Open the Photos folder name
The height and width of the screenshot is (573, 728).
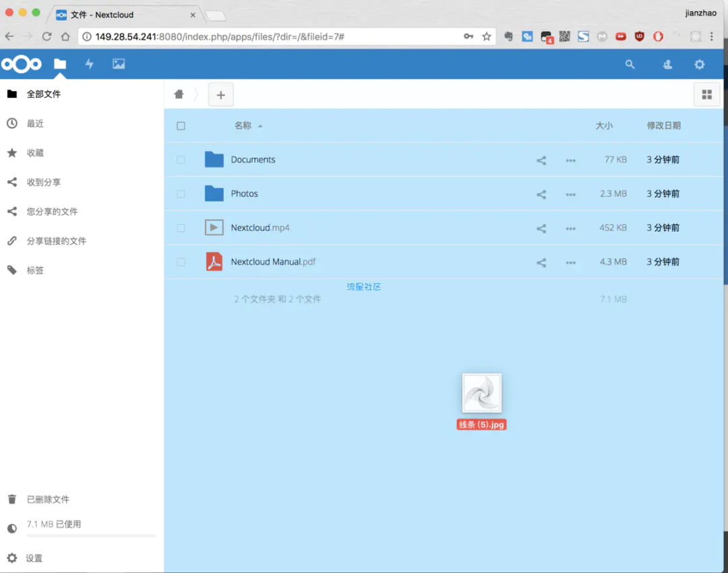point(244,193)
